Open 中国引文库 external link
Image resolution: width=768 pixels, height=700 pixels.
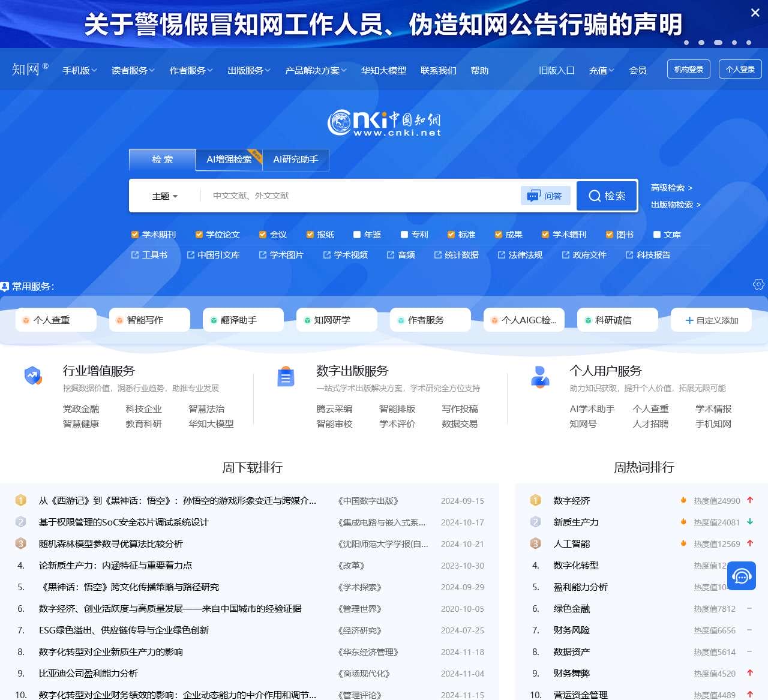pos(213,255)
